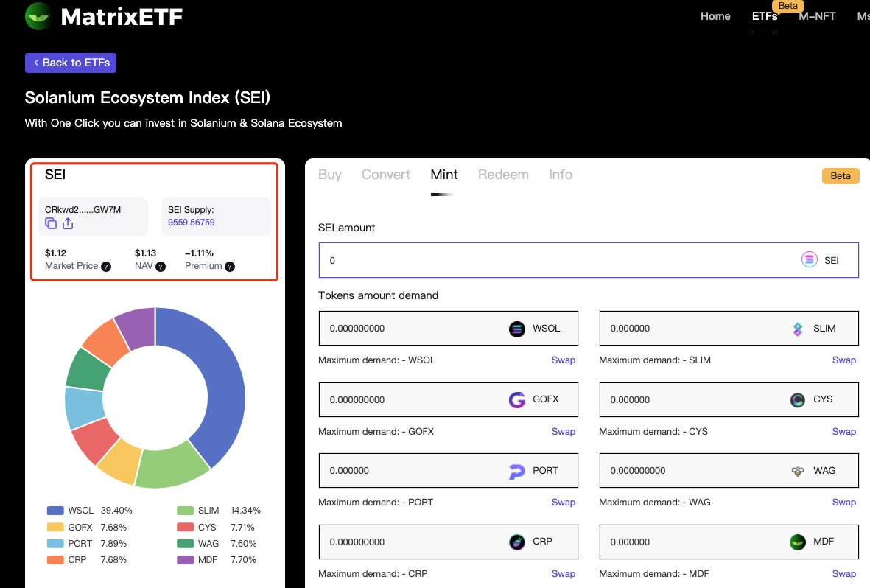Viewport: 870px width, 588px height.
Task: Click WSOL blue legend swatch
Action: pos(55,511)
